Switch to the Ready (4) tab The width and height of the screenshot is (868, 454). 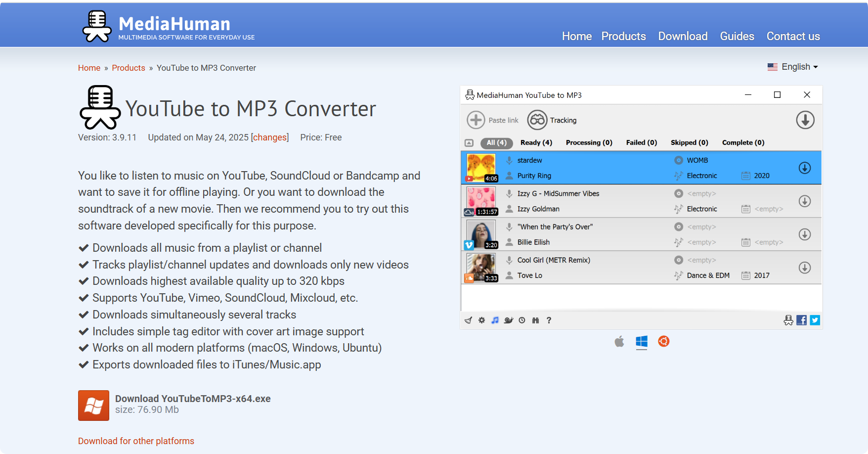[x=536, y=143]
